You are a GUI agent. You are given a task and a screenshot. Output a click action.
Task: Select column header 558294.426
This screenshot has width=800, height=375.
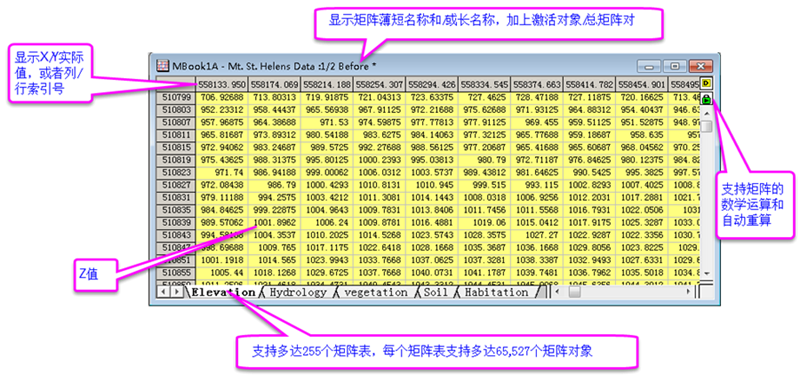[432, 84]
